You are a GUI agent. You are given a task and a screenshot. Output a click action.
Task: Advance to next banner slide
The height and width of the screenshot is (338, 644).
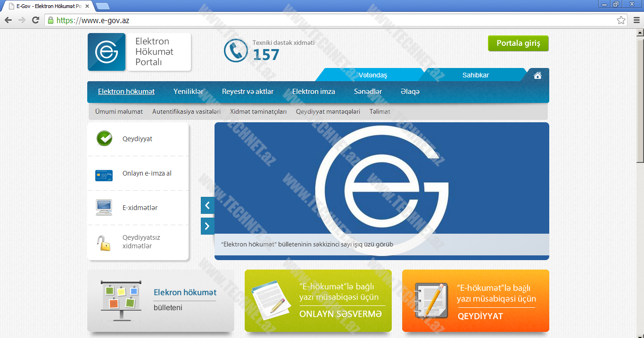pos(207,226)
